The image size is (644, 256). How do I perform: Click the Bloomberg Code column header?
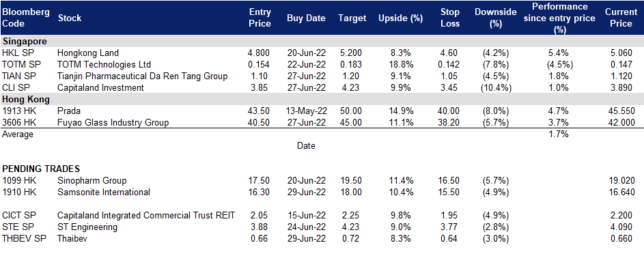pos(26,18)
